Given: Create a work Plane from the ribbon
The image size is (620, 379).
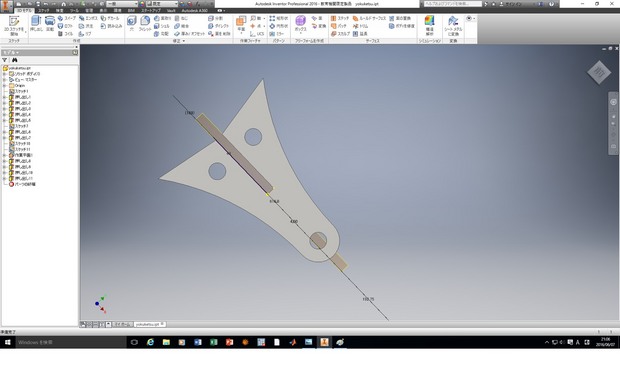Looking at the screenshot, I should pyautogui.click(x=241, y=25).
